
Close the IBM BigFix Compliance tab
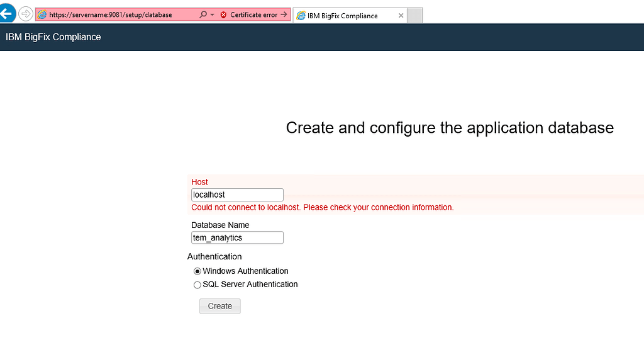[401, 16]
